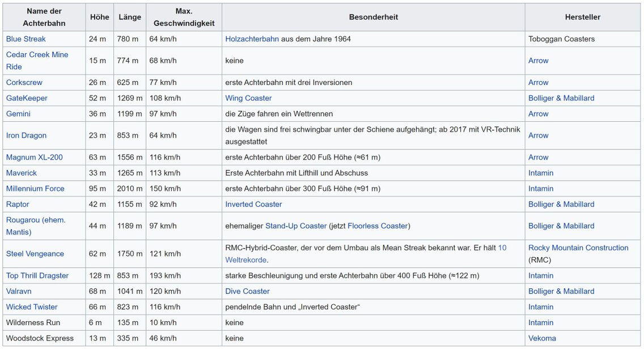Select the 'Hersteller' column header
644x350 pixels.
[x=582, y=17]
